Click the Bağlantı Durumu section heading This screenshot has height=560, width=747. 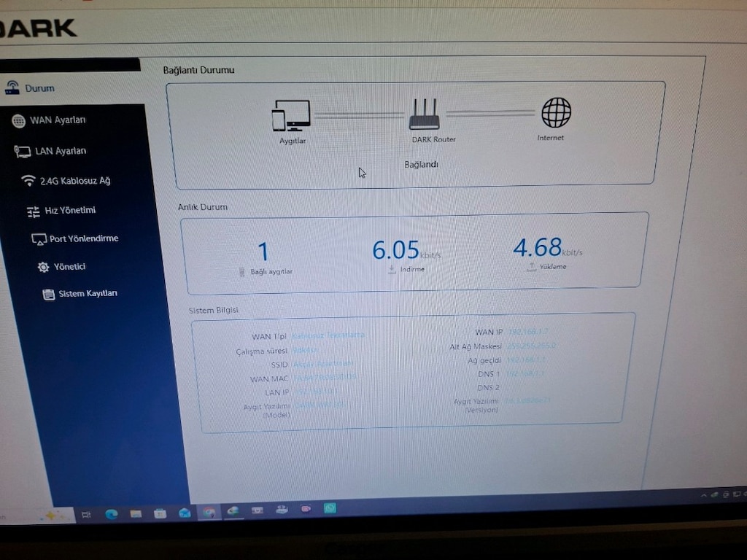tap(198, 70)
